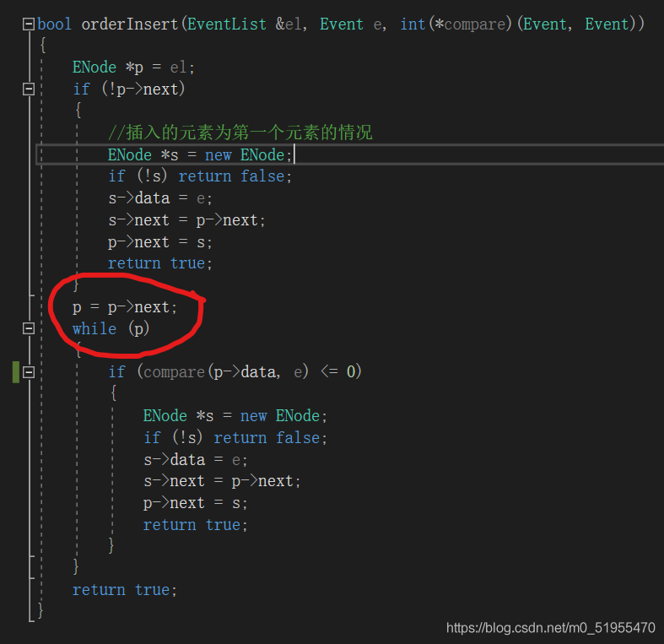The height and width of the screenshot is (644, 664).
Task: Click 's->data = e;' inside while loop
Action: (196, 460)
